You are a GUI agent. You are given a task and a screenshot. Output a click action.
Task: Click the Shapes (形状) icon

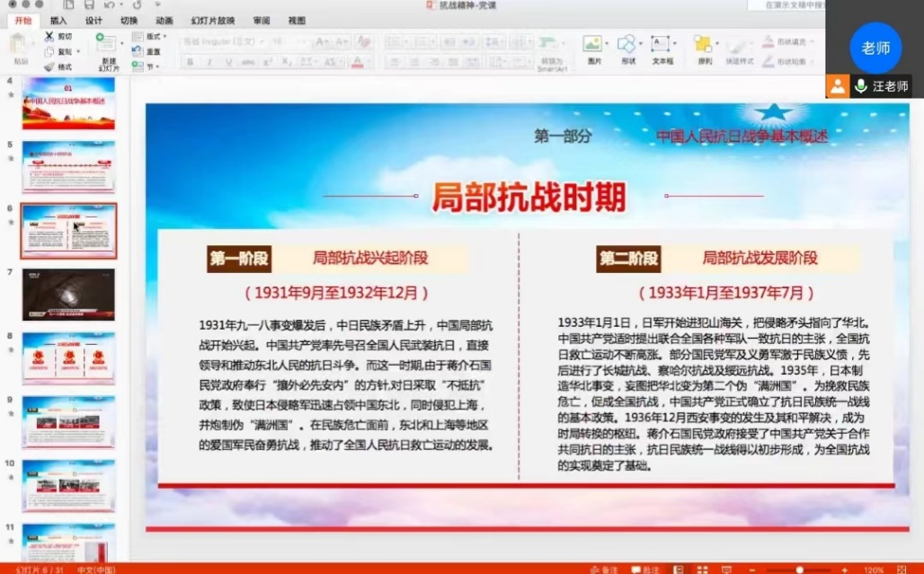pyautogui.click(x=626, y=44)
